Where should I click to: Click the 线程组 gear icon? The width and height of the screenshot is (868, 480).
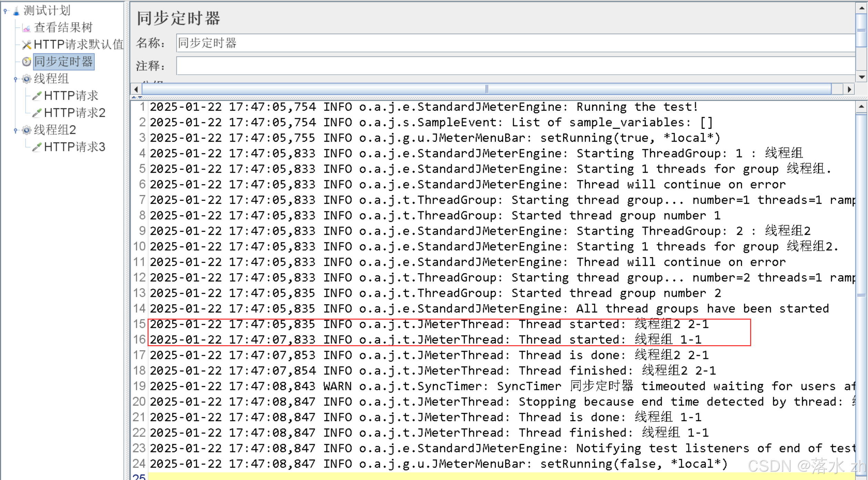[x=27, y=79]
